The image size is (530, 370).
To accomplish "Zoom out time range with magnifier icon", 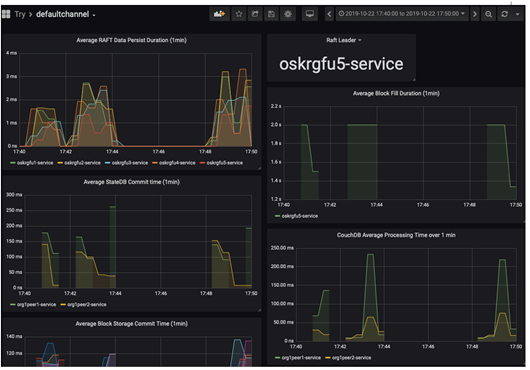I will point(488,14).
